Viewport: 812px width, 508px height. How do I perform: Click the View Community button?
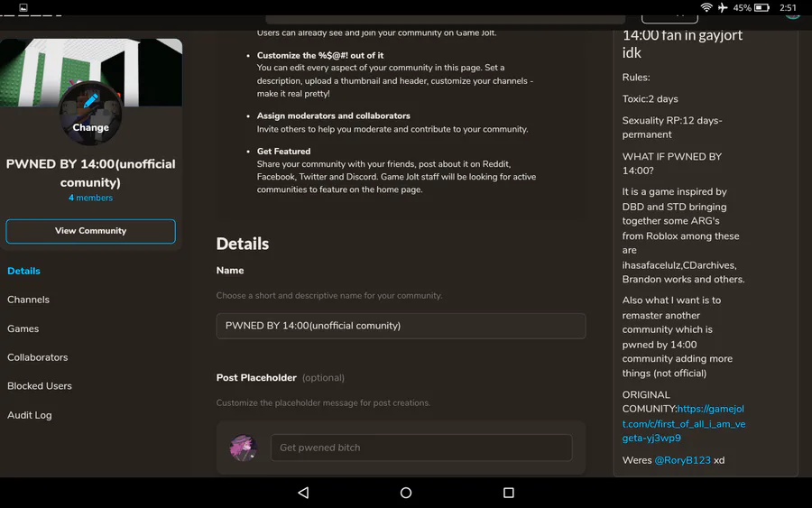90,231
